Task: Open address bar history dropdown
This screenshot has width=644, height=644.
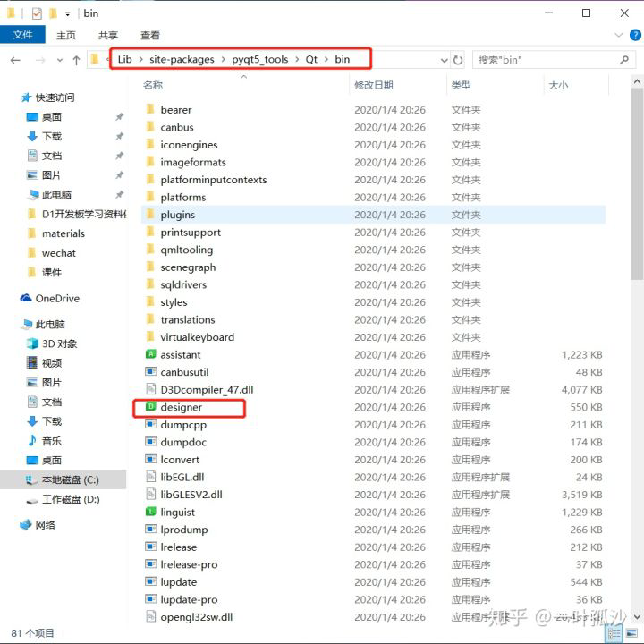Action: tap(444, 61)
